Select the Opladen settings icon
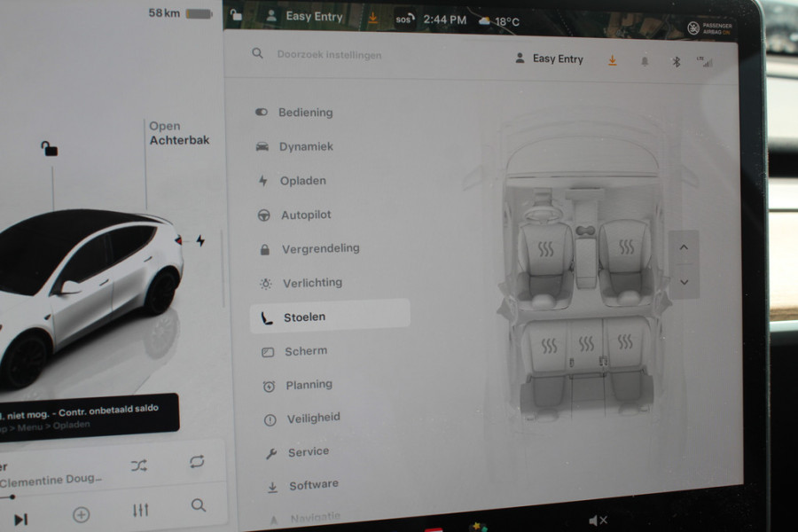 262,181
